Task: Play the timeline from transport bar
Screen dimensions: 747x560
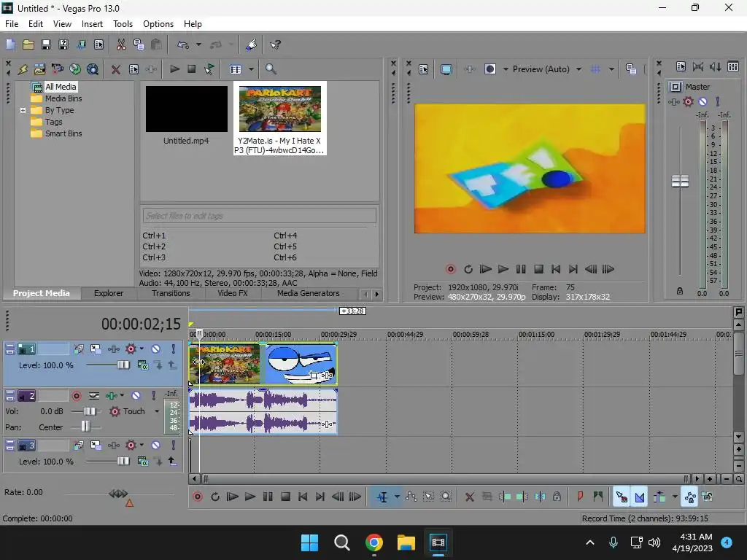Action: [249, 497]
